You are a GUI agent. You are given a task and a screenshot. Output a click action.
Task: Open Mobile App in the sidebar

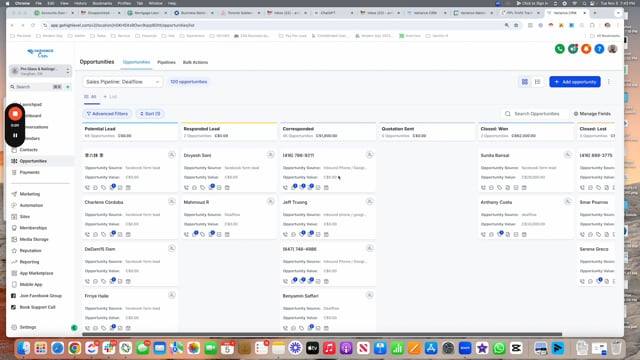(x=31, y=284)
